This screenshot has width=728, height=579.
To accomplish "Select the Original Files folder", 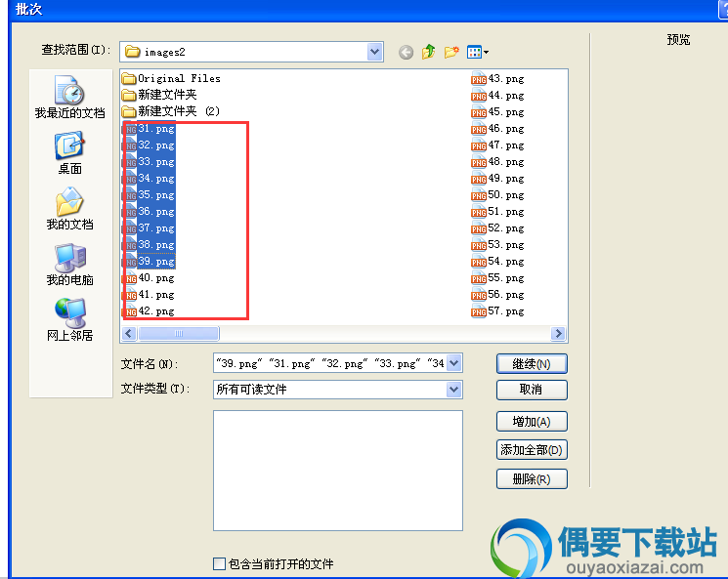I will tap(171, 78).
